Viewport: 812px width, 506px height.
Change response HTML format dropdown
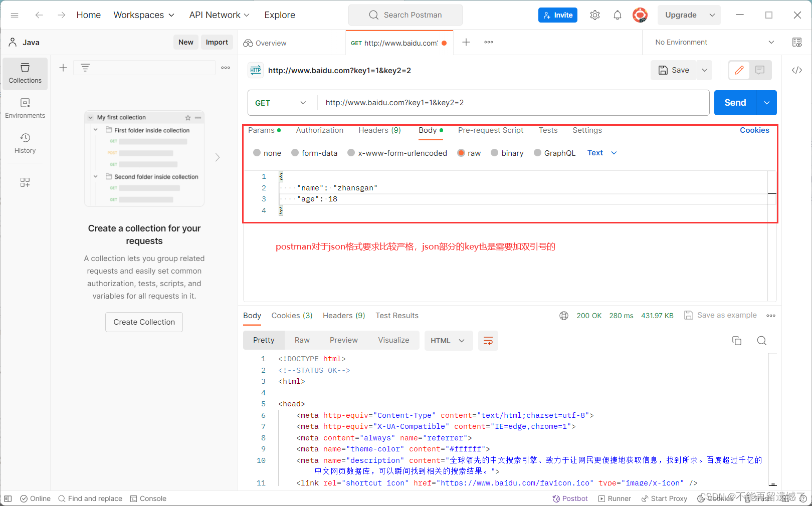tap(448, 341)
